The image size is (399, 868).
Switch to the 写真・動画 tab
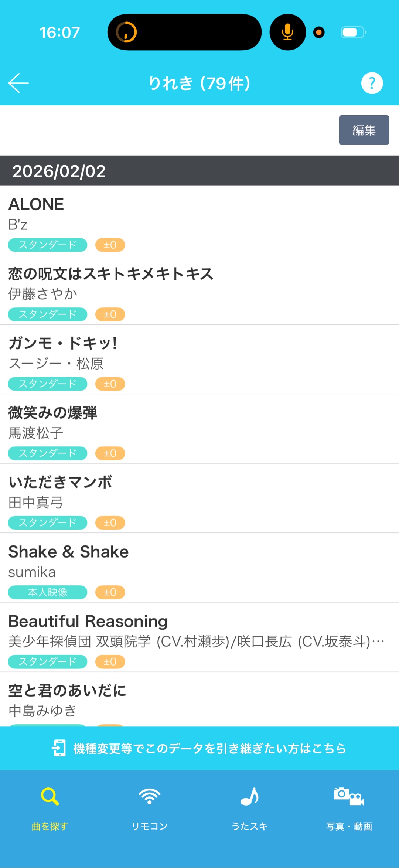point(349,826)
